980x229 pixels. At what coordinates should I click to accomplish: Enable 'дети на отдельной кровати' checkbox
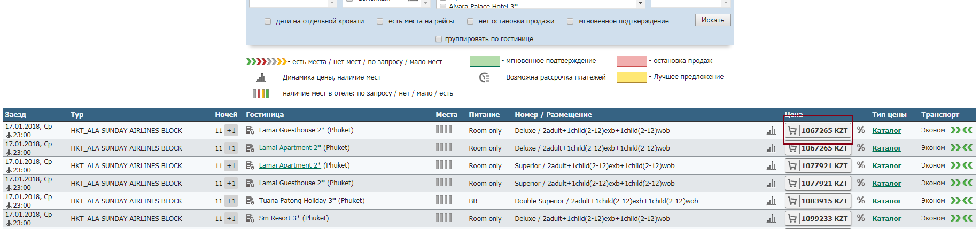268,21
